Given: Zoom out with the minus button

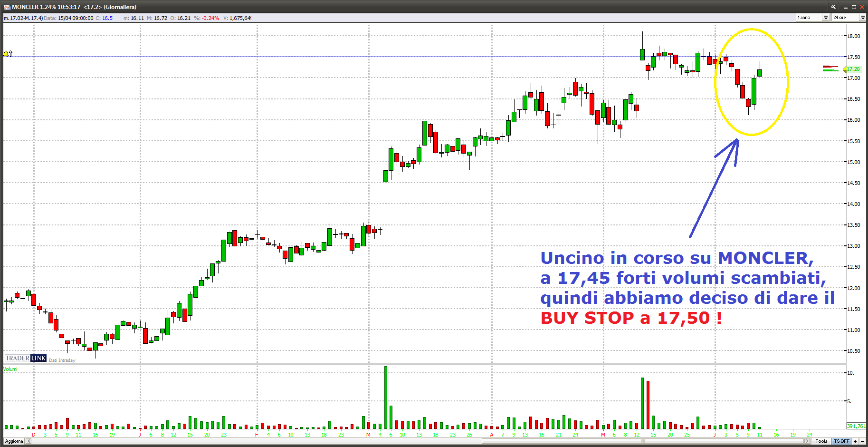Looking at the screenshot, I should pyautogui.click(x=862, y=441).
